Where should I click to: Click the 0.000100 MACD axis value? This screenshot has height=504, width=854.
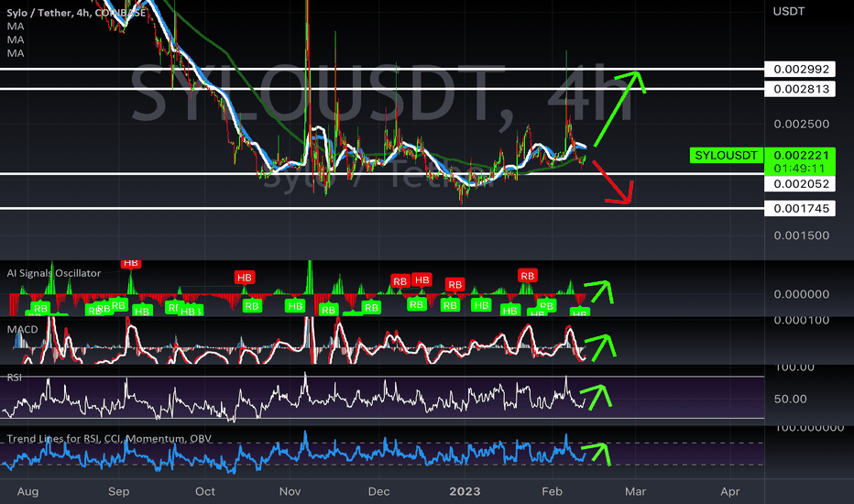[x=801, y=320]
